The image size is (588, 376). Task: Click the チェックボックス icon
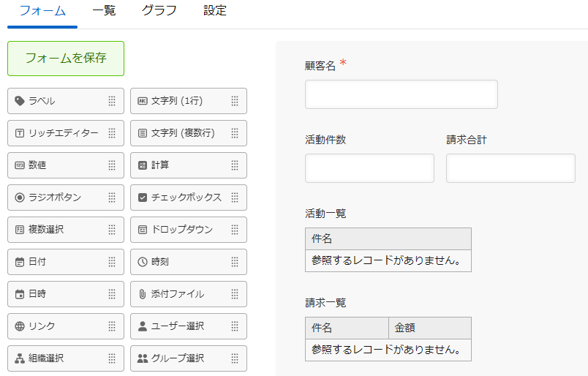click(143, 198)
